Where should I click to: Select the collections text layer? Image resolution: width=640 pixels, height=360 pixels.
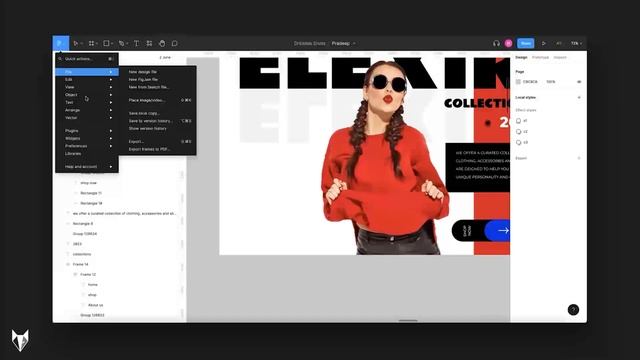82,254
